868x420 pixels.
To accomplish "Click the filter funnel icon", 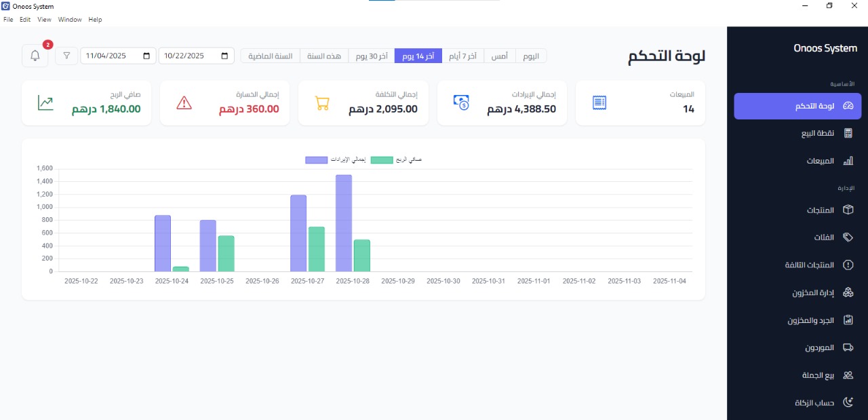I will 66,56.
